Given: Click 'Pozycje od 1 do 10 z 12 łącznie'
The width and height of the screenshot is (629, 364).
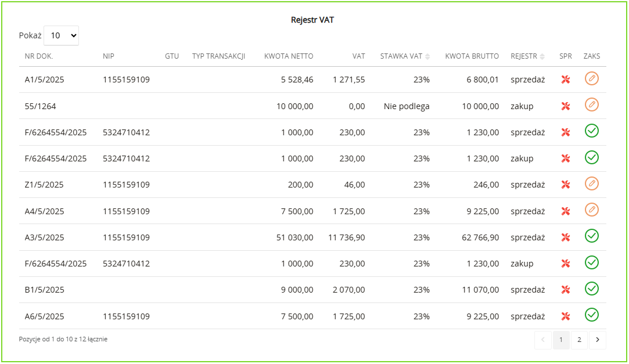Looking at the screenshot, I should click(63, 339).
